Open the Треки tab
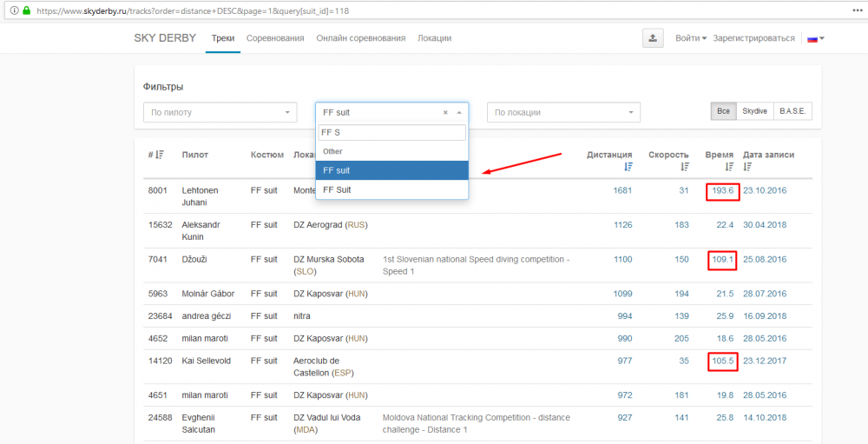Viewport: 868px width, 444px height. 223,38
